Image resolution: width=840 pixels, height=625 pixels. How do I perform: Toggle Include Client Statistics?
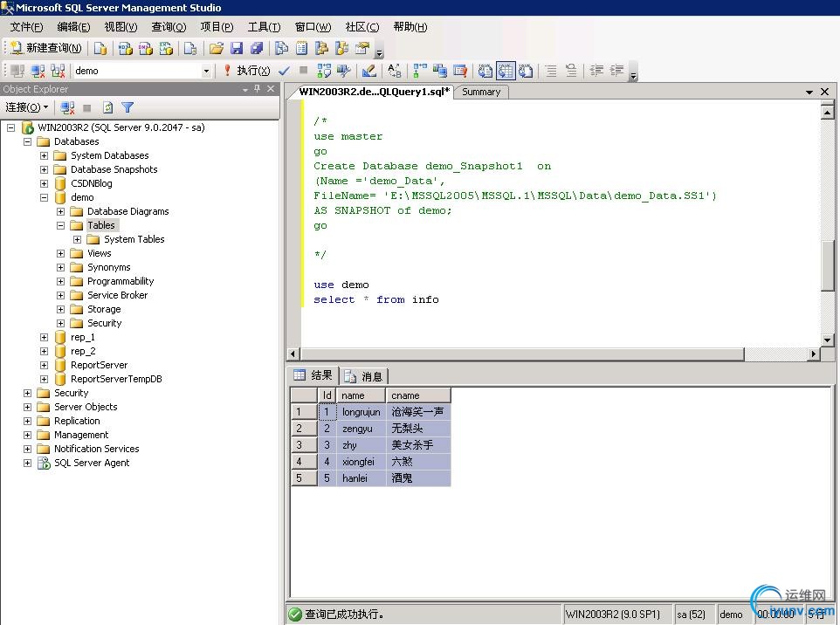440,71
